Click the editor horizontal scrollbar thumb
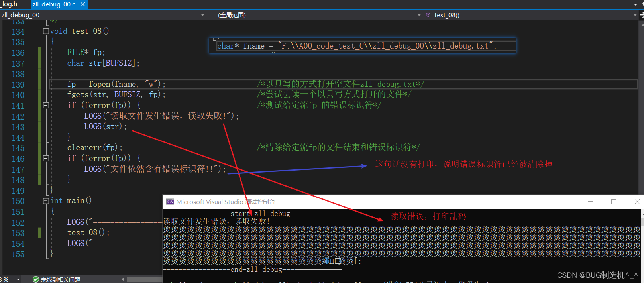This screenshot has height=283, width=644. click(x=144, y=279)
